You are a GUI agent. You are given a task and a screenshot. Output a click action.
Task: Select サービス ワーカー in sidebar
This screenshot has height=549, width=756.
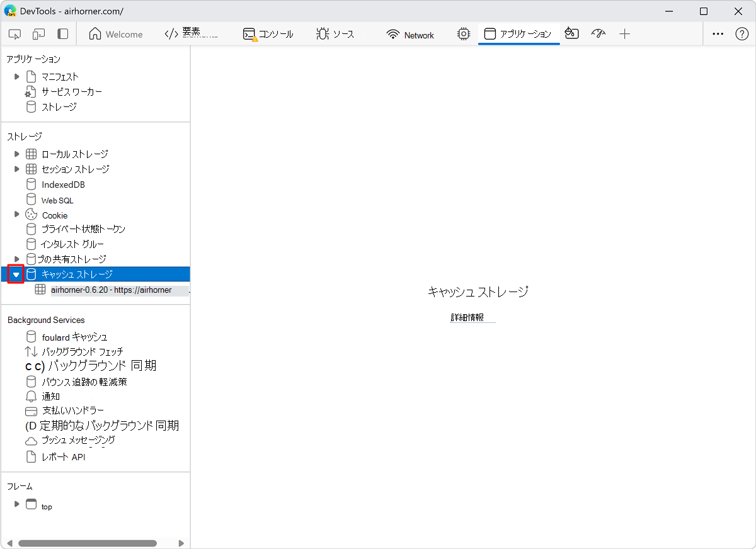click(71, 92)
